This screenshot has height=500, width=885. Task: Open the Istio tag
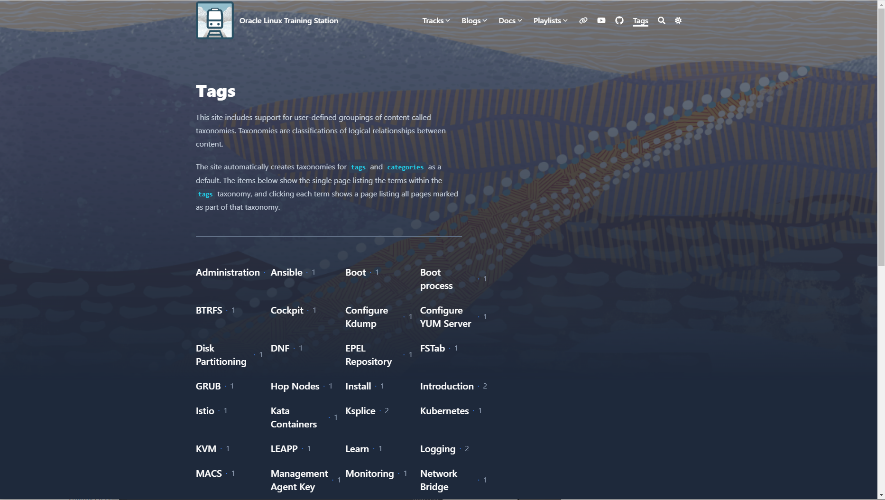click(x=205, y=411)
